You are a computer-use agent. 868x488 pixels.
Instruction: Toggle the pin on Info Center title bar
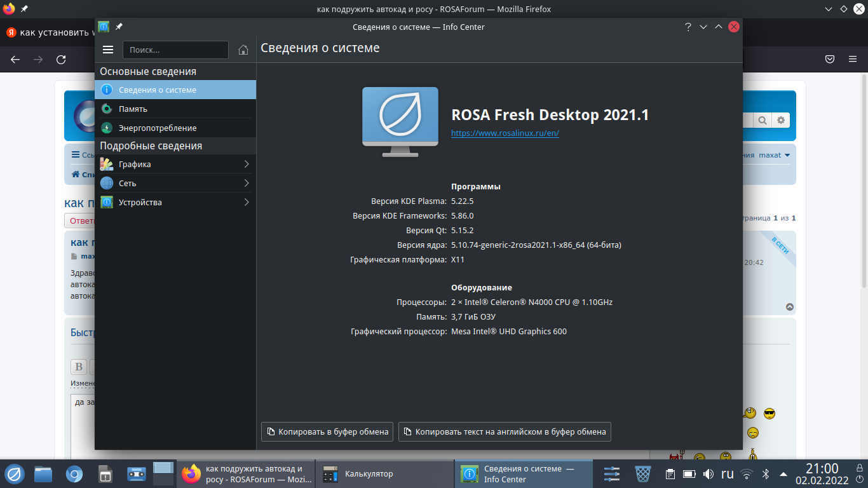point(119,27)
